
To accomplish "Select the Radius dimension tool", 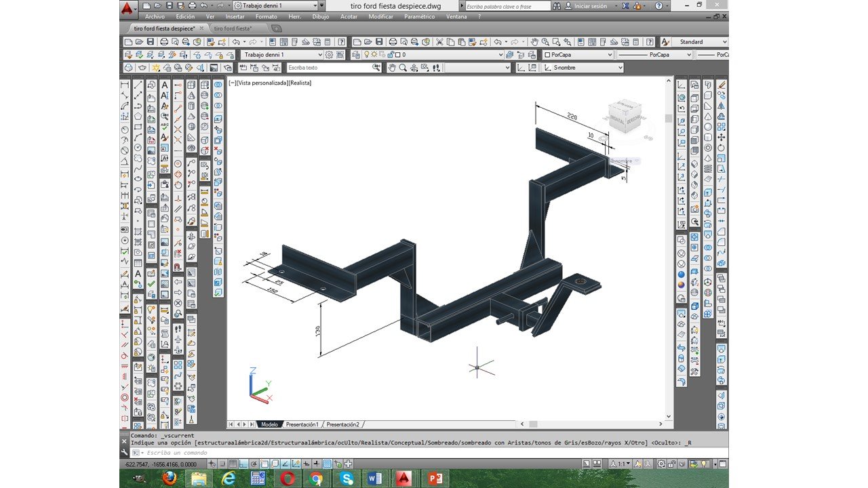I will coord(125,129).
